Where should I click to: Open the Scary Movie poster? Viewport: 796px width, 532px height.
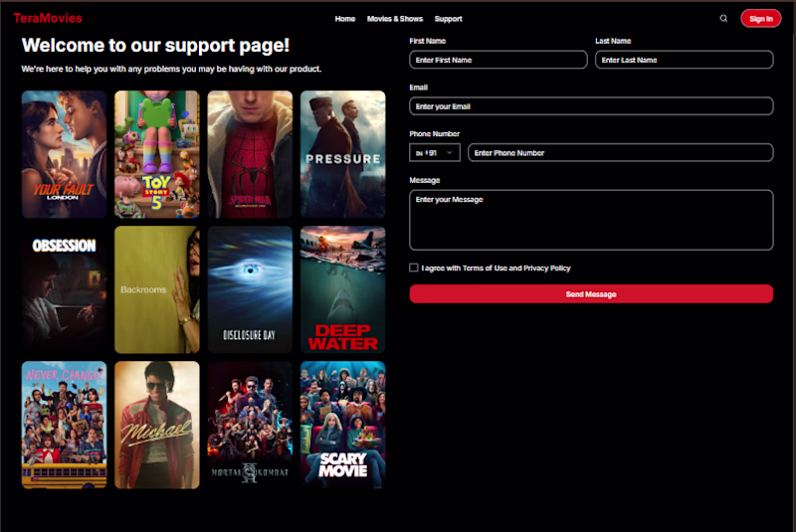342,425
